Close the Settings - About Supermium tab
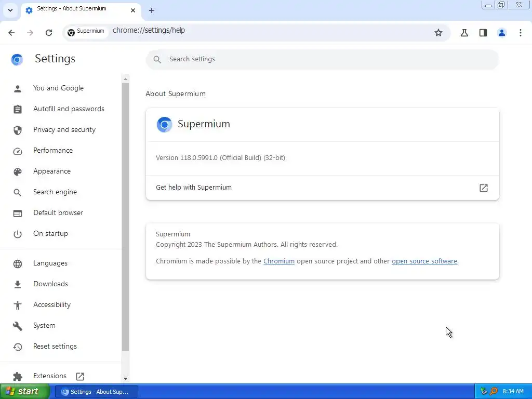Screen dimensions: 532x399 click(133, 10)
